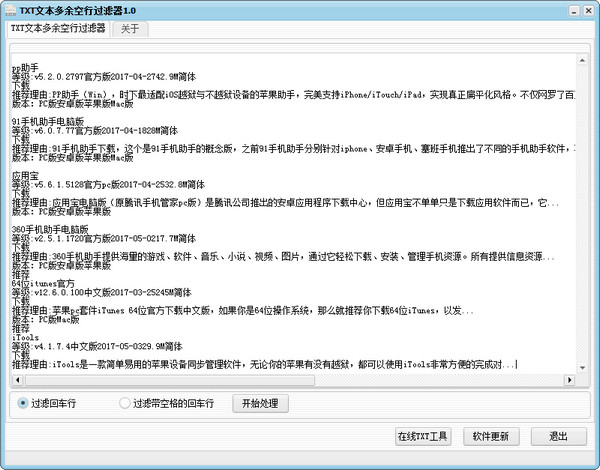Click the line starting "等级:v6.0.7.77官方版"
This screenshot has height=470, width=600.
pyautogui.click(x=95, y=131)
